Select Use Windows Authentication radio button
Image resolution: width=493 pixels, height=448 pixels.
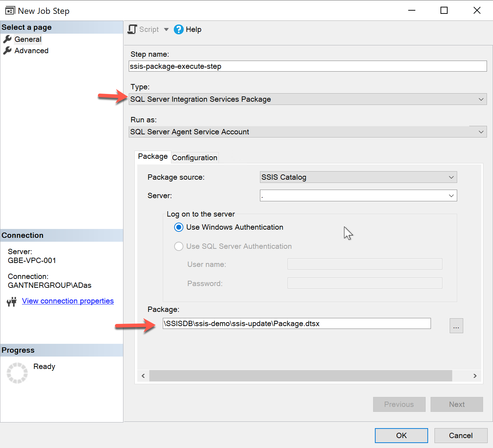pos(179,227)
